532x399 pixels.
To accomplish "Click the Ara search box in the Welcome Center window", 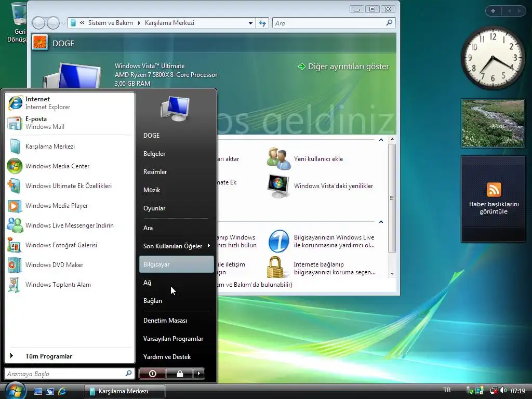I will tap(334, 23).
